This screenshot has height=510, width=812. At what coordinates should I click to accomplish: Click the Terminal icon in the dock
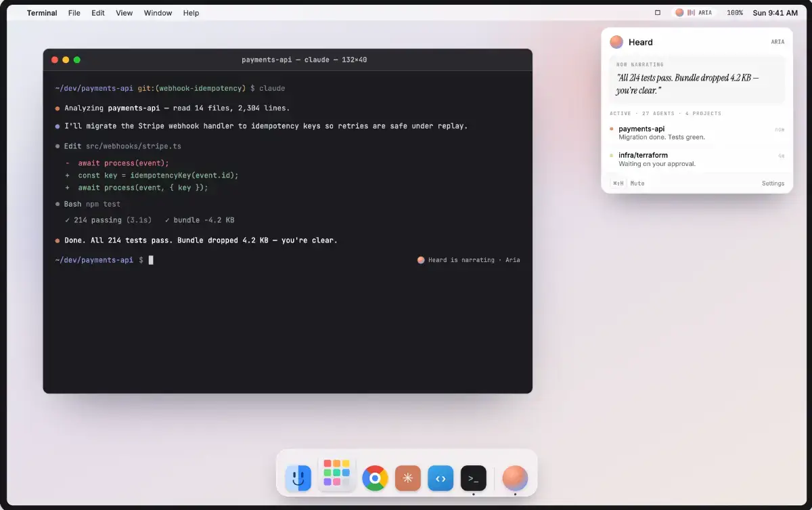click(x=474, y=478)
